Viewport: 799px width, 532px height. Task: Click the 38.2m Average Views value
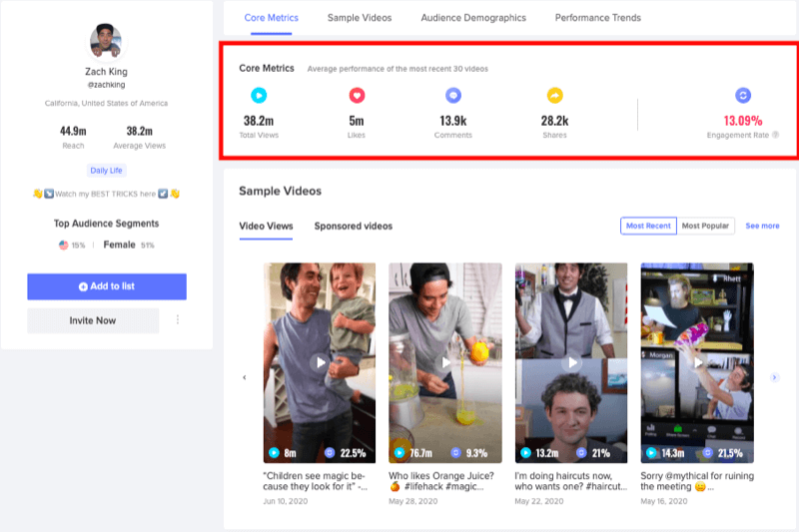tap(140, 132)
